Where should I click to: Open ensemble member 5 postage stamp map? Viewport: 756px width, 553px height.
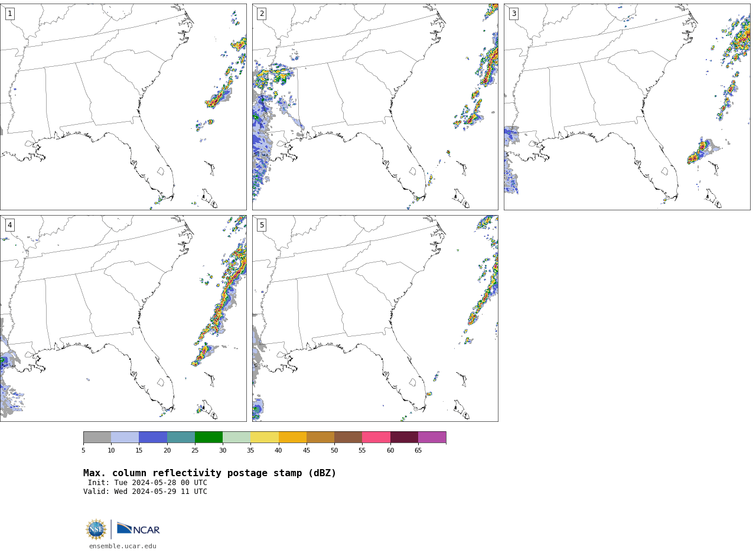coord(375,318)
